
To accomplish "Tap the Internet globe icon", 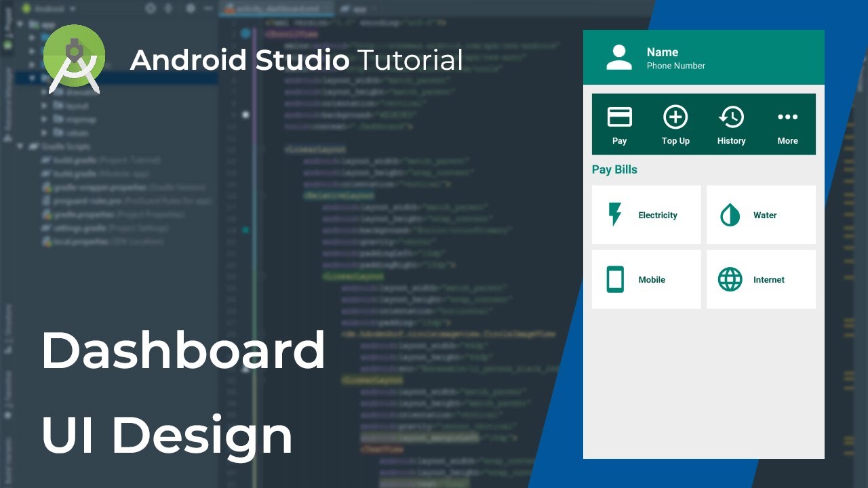I will (730, 279).
